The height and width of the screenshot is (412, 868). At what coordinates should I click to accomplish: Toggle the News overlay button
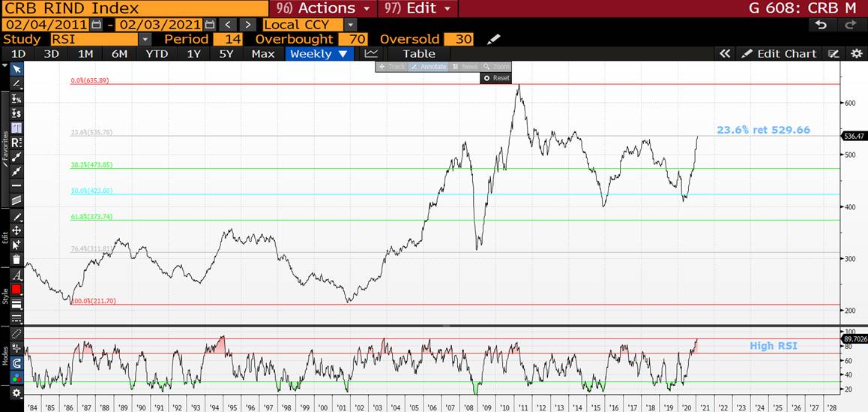tap(464, 67)
